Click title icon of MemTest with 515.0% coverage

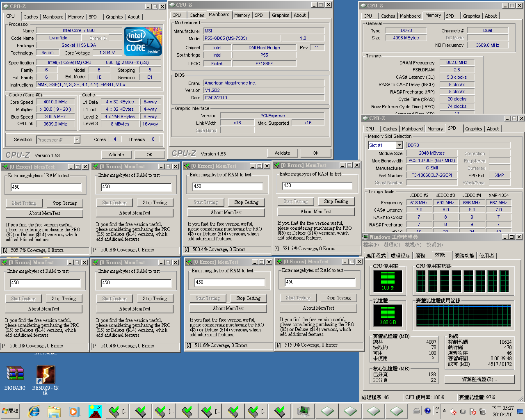(x=280, y=262)
